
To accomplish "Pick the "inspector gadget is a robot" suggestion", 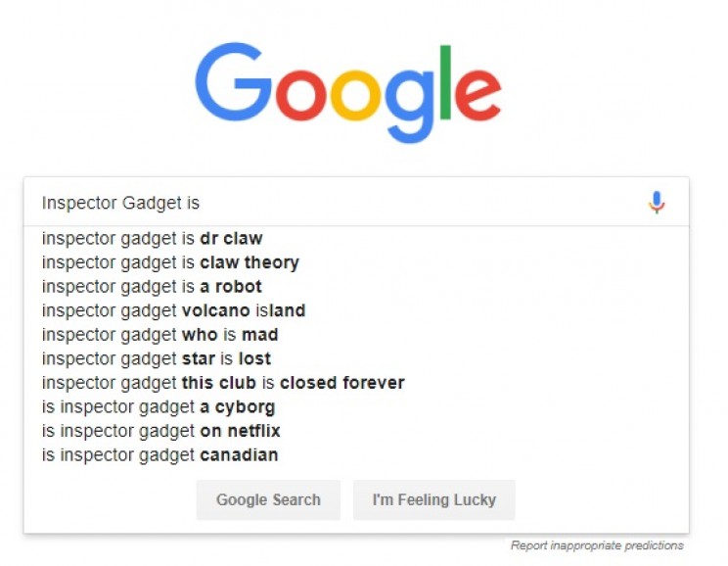I will click(x=152, y=287).
